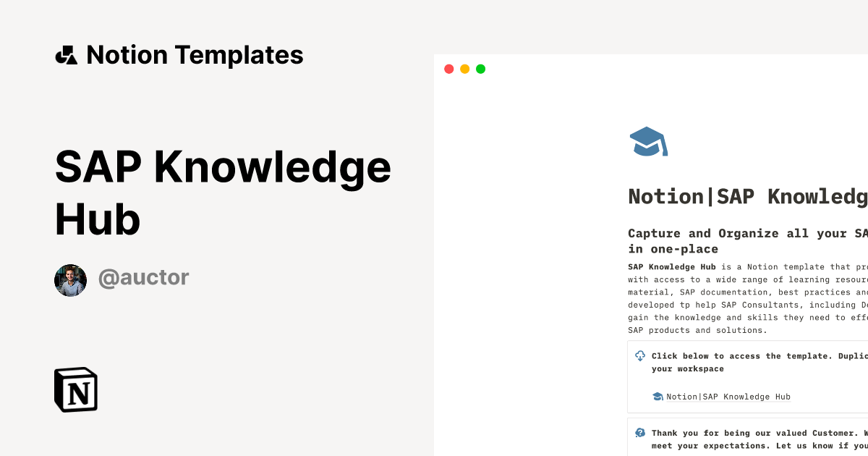Open the Notion|SAP Knowledge Hub template link
Viewport: 868px width, 456px height.
point(728,396)
